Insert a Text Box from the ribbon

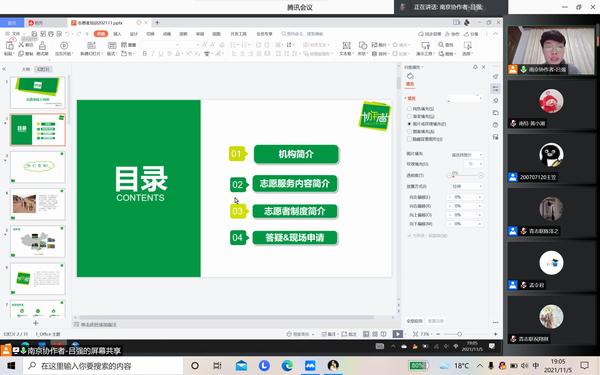[x=346, y=46]
